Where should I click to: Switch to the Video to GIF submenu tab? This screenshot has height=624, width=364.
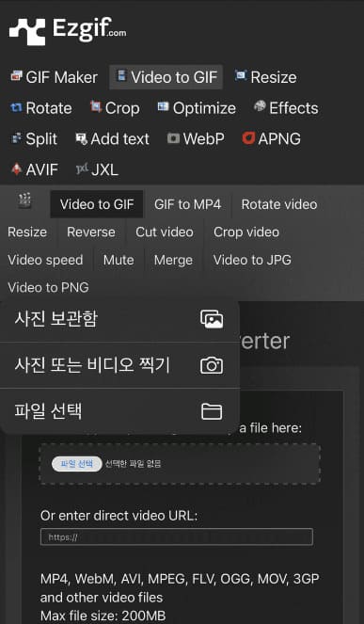[97, 204]
